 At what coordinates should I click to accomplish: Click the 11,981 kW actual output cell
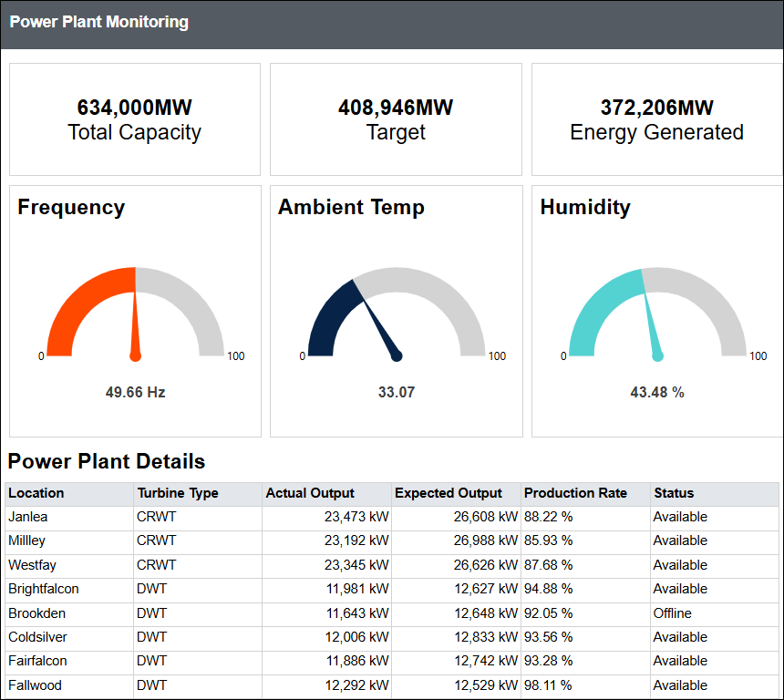pos(327,589)
